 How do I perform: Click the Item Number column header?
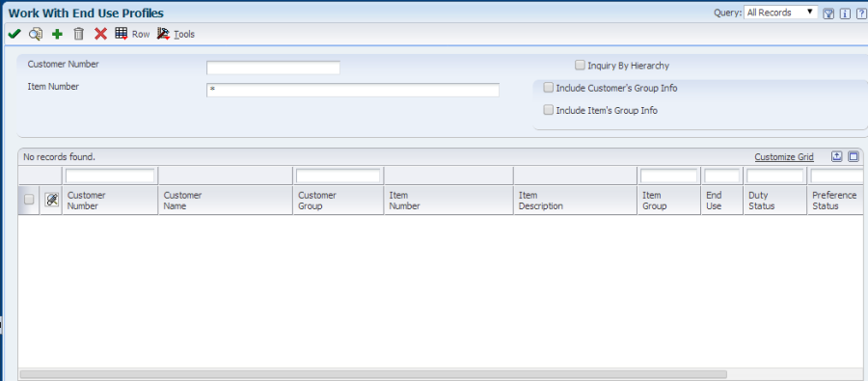coord(448,201)
